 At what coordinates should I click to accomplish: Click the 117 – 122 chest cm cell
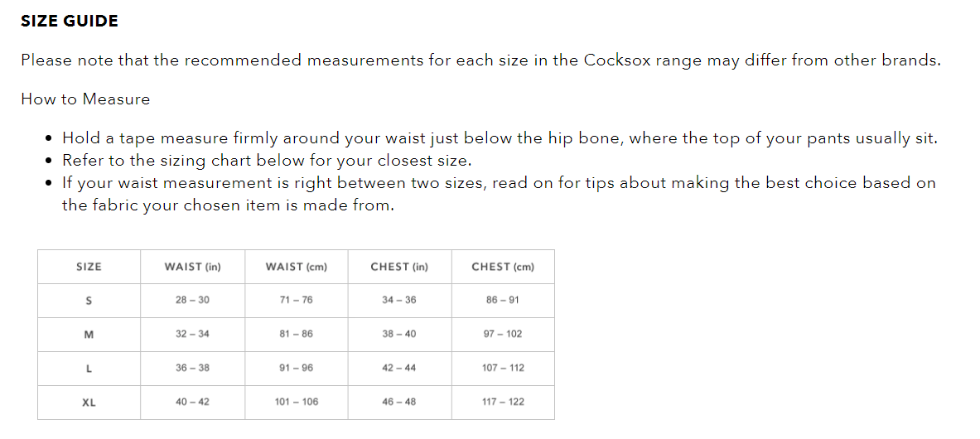(503, 403)
